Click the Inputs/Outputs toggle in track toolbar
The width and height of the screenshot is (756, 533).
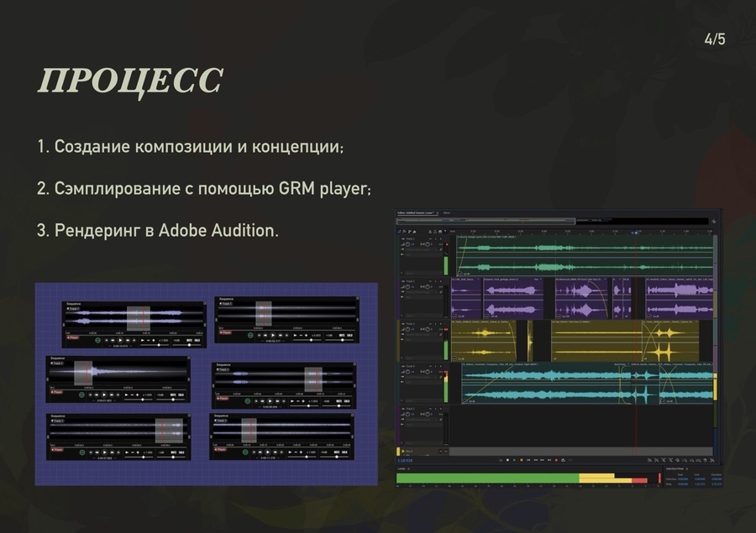(399, 232)
